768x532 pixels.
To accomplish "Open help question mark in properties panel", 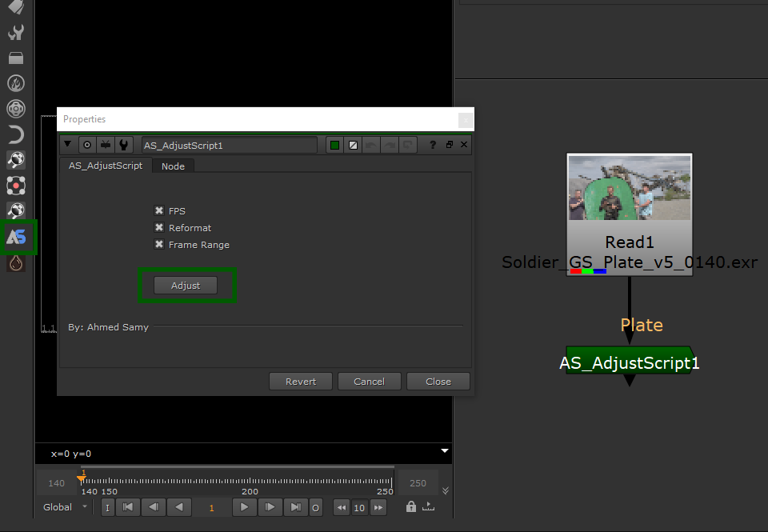I will (433, 145).
